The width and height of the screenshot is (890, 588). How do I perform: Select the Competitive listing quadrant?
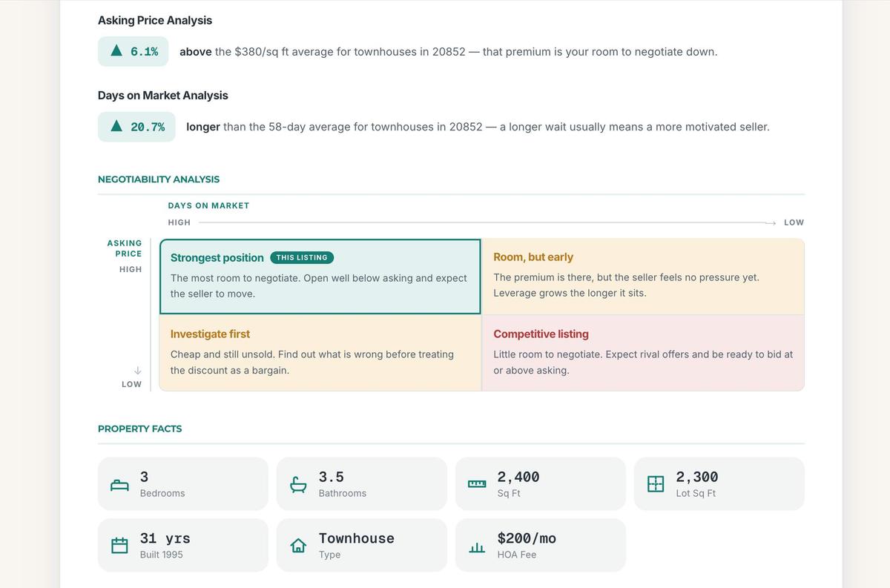[643, 353]
